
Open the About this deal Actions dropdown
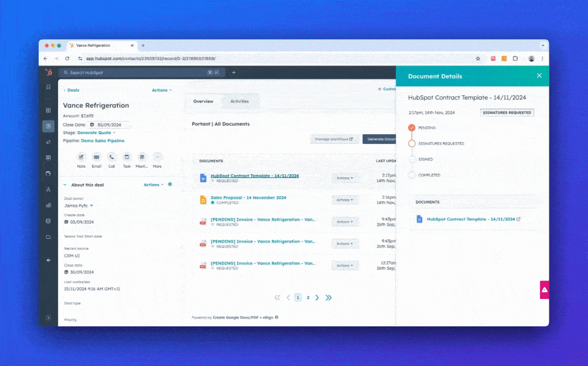154,185
